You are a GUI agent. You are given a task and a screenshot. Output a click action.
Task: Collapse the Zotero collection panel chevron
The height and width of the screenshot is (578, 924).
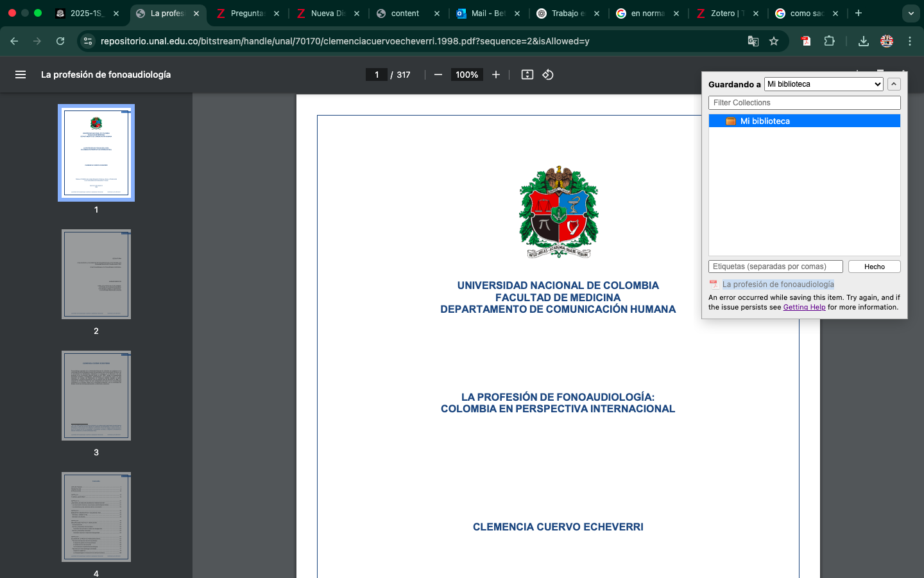pyautogui.click(x=894, y=84)
